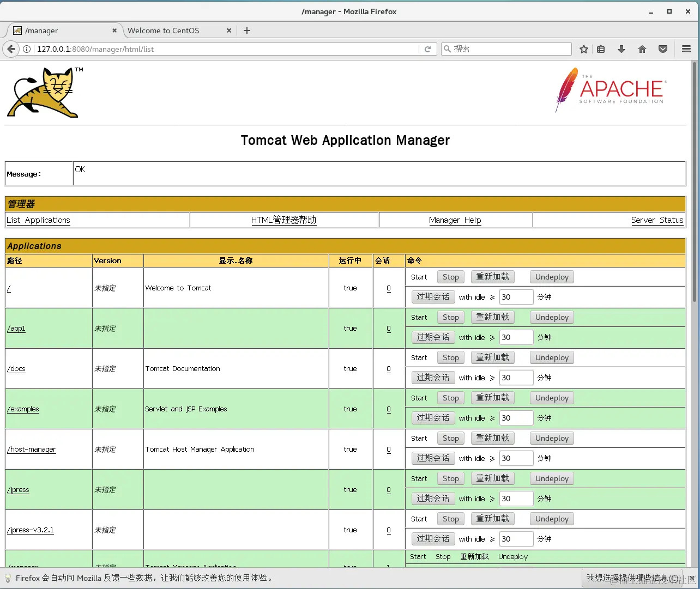Click 重新加载 for the /app1 application
This screenshot has width=700, height=589.
pos(493,317)
